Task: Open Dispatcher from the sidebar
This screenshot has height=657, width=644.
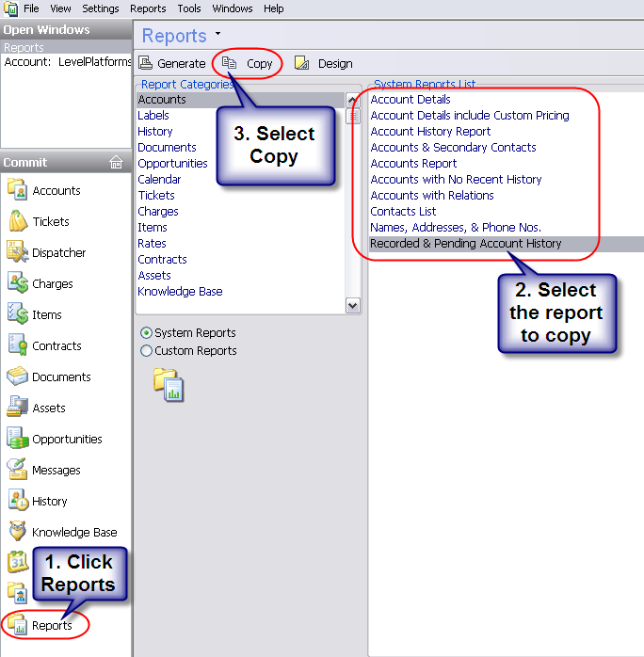Action: pyautogui.click(x=18, y=252)
